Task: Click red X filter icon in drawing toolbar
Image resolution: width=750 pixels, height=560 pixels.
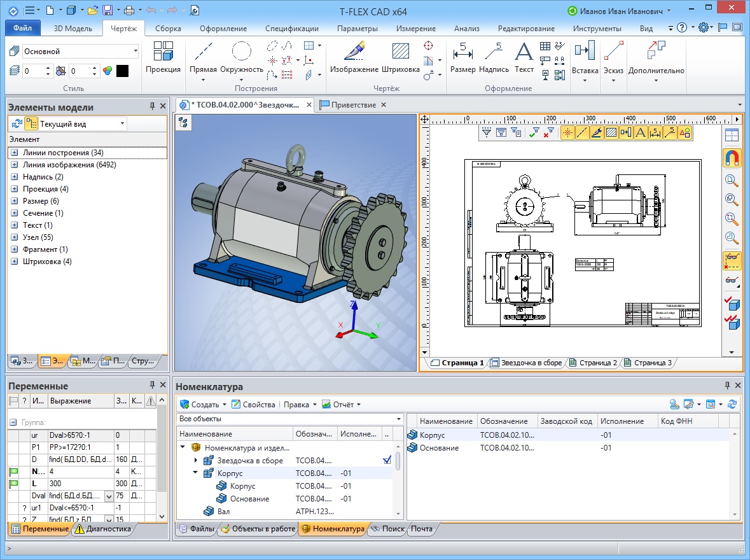Action: click(x=549, y=132)
